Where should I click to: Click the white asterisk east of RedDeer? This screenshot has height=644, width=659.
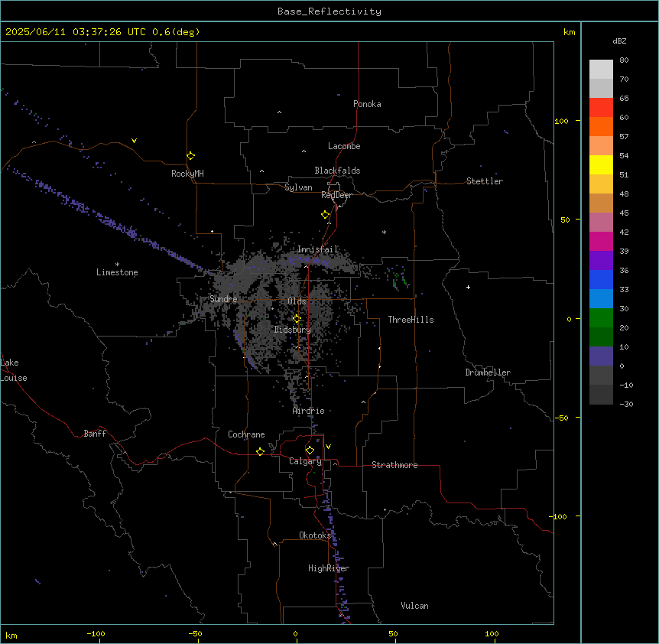(x=384, y=232)
